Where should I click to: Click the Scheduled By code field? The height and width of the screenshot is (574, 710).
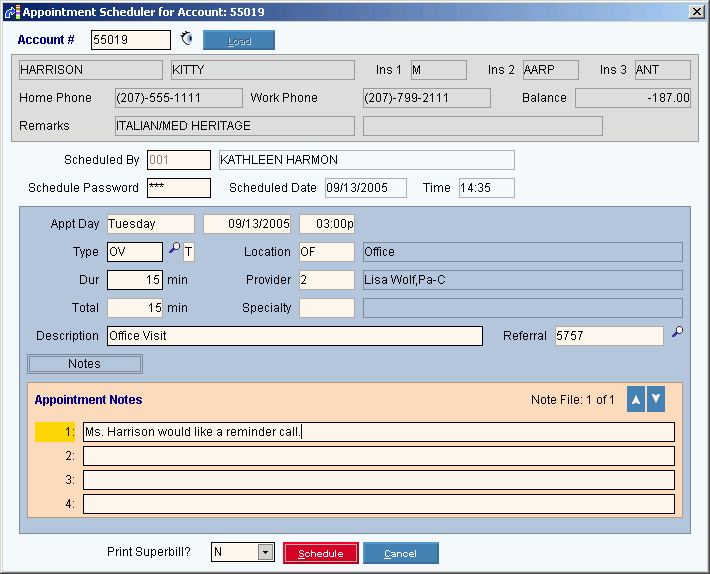pyautogui.click(x=179, y=160)
